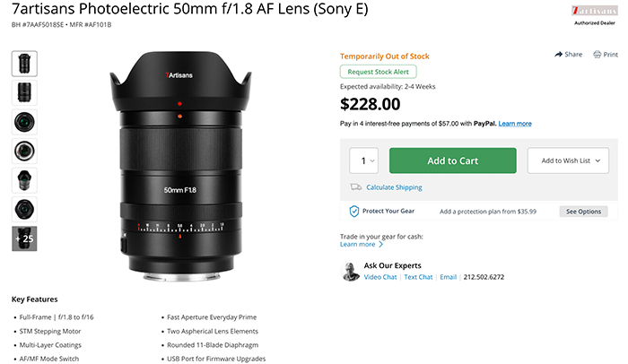Click the Calculate Shipping link

pyautogui.click(x=394, y=187)
